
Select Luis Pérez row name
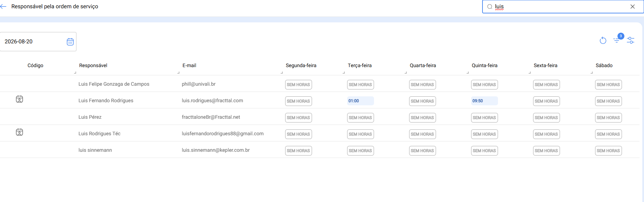[x=90, y=117]
